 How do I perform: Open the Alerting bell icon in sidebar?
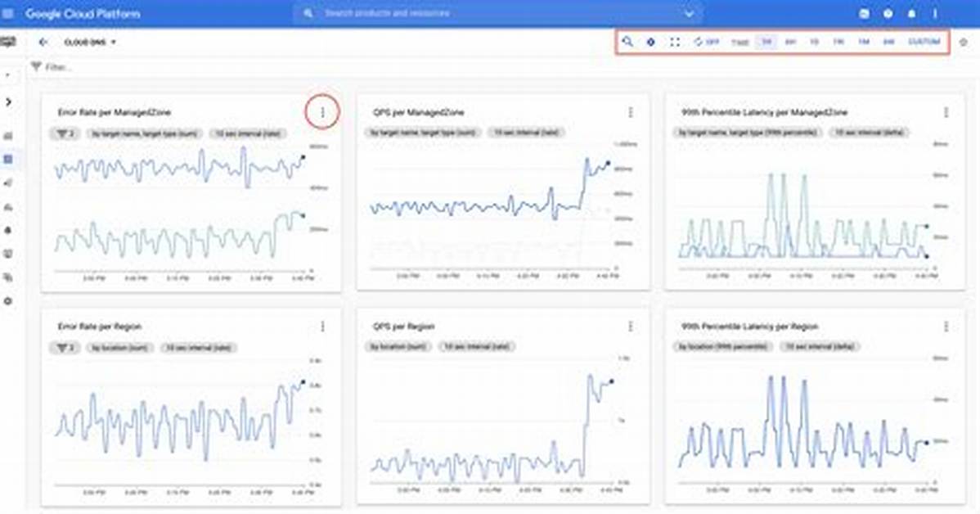coord(8,230)
